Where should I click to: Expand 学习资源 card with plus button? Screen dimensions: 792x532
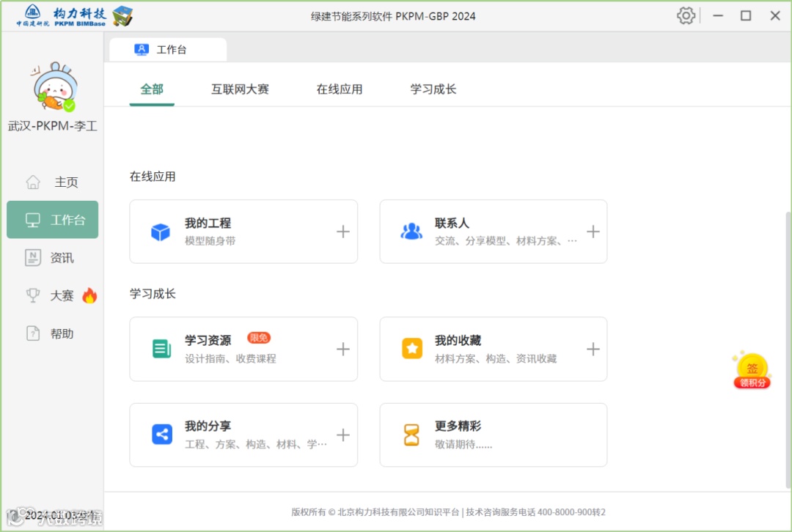pyautogui.click(x=343, y=349)
